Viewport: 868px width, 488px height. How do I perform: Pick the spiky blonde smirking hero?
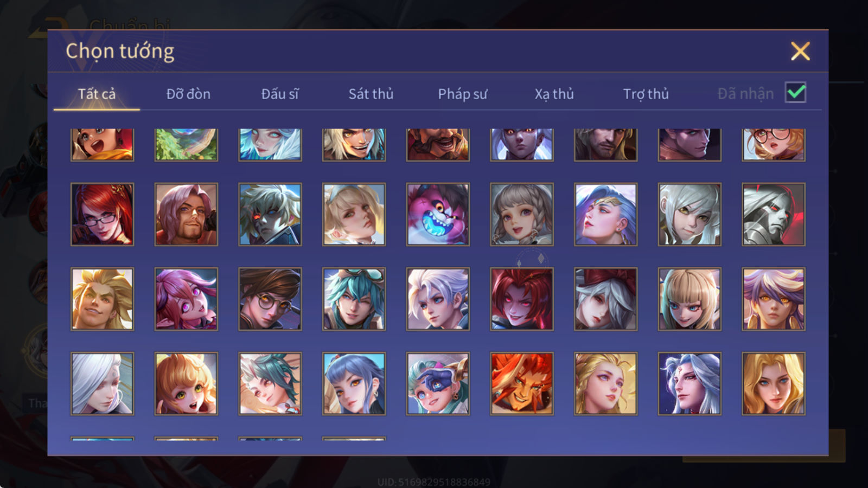(x=102, y=299)
